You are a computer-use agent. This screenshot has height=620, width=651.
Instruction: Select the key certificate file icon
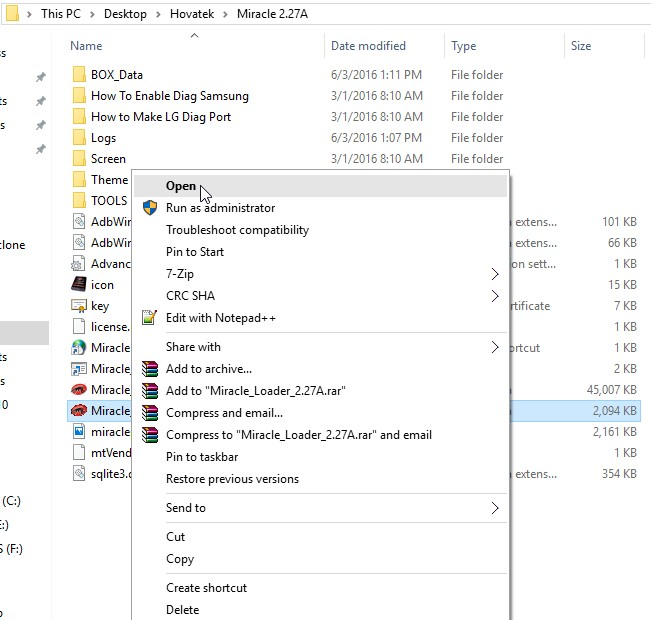[x=79, y=306]
